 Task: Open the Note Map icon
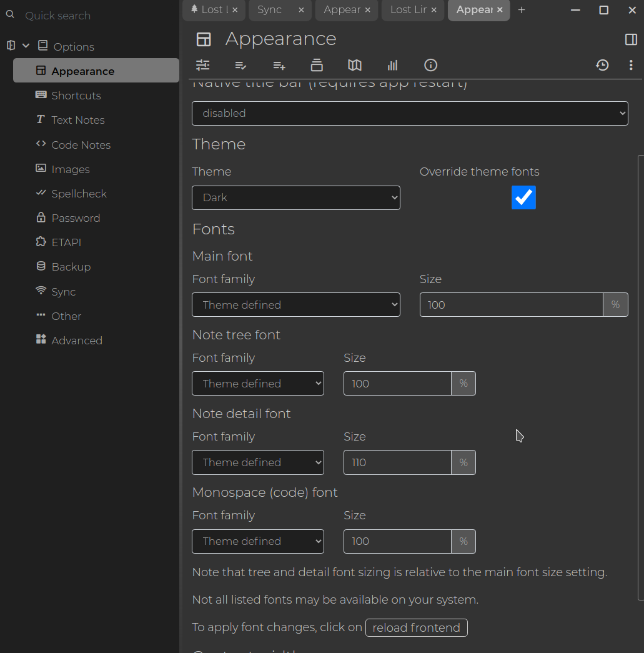coord(354,65)
